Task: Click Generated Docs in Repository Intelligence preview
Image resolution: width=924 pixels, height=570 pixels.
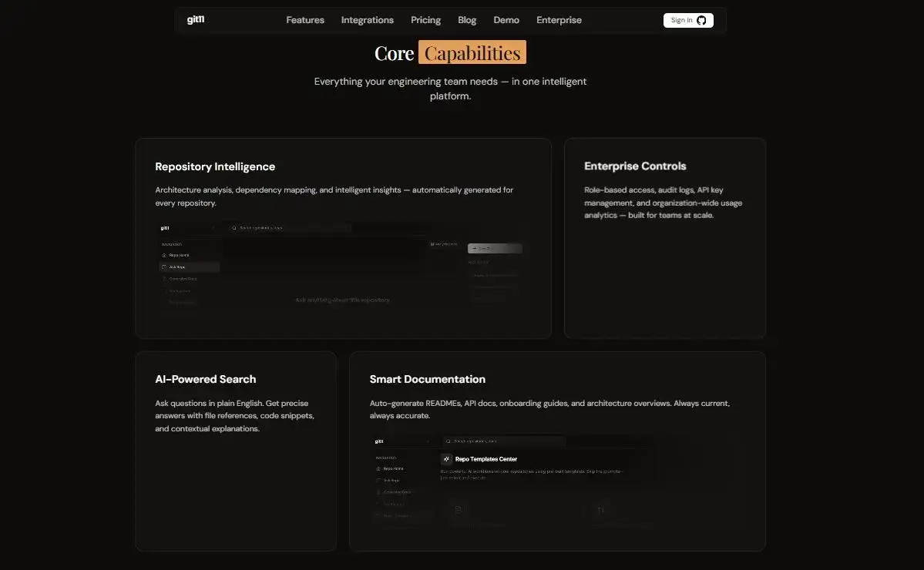Action: [183, 279]
